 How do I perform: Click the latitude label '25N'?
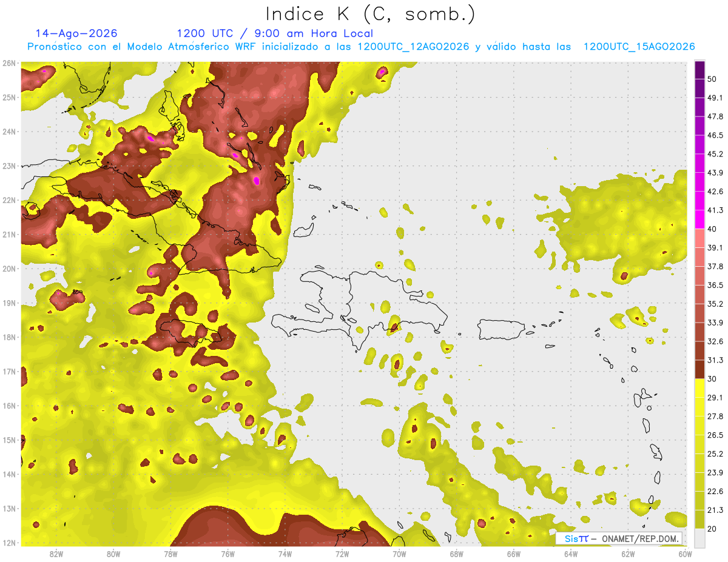(x=9, y=97)
